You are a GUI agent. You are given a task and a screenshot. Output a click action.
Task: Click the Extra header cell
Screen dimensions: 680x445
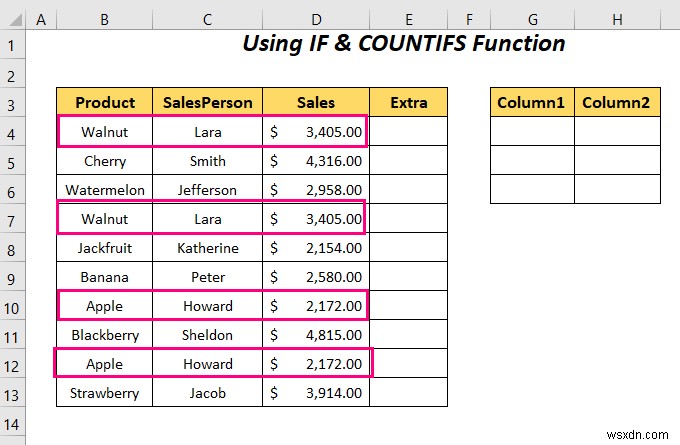(409, 102)
